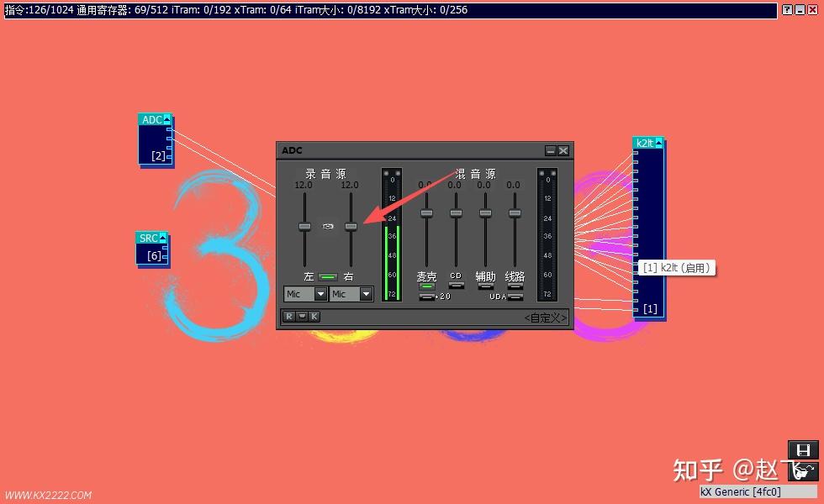Toggle the 线路 mix source switch
This screenshot has height=504, width=824.
tap(515, 286)
